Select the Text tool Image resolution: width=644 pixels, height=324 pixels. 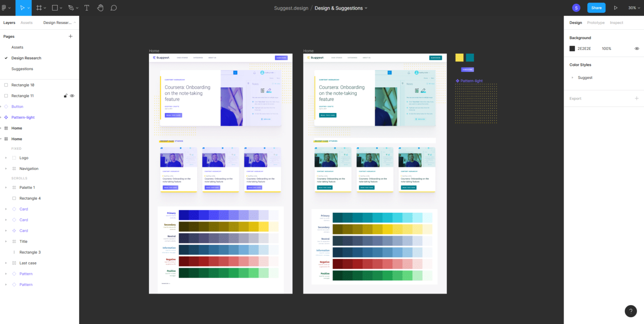(87, 8)
